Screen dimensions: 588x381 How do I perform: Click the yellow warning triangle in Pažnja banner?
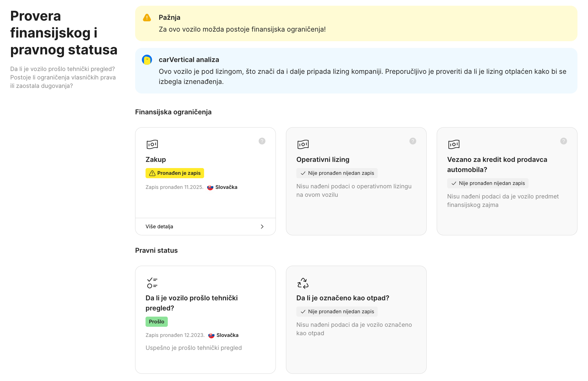click(x=147, y=18)
